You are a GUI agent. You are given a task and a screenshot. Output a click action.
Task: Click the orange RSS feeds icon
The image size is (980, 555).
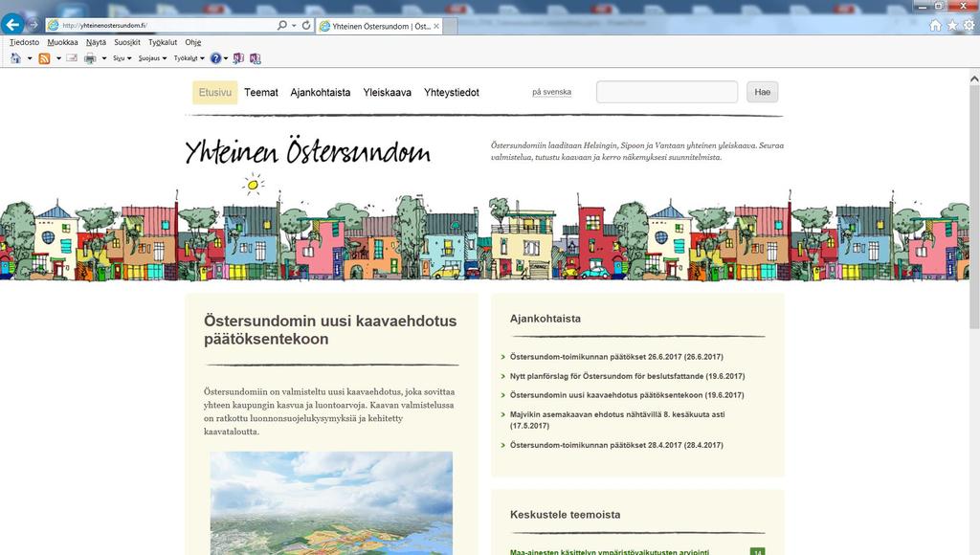[x=44, y=58]
